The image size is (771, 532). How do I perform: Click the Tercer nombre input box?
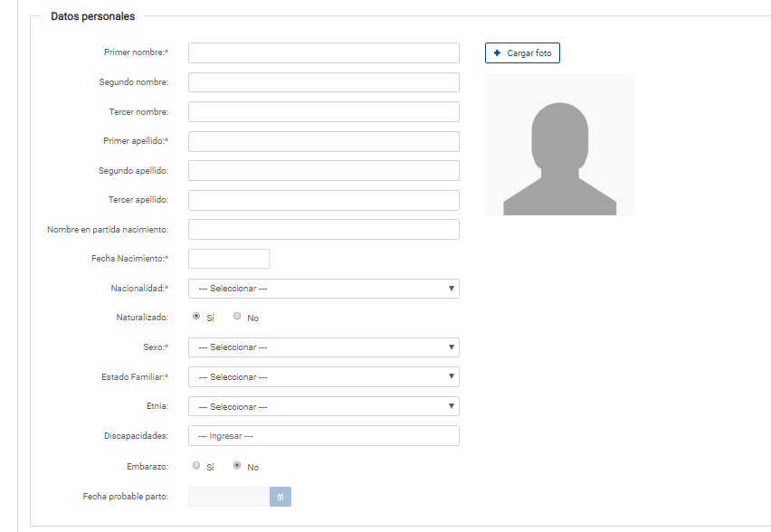[x=323, y=112]
